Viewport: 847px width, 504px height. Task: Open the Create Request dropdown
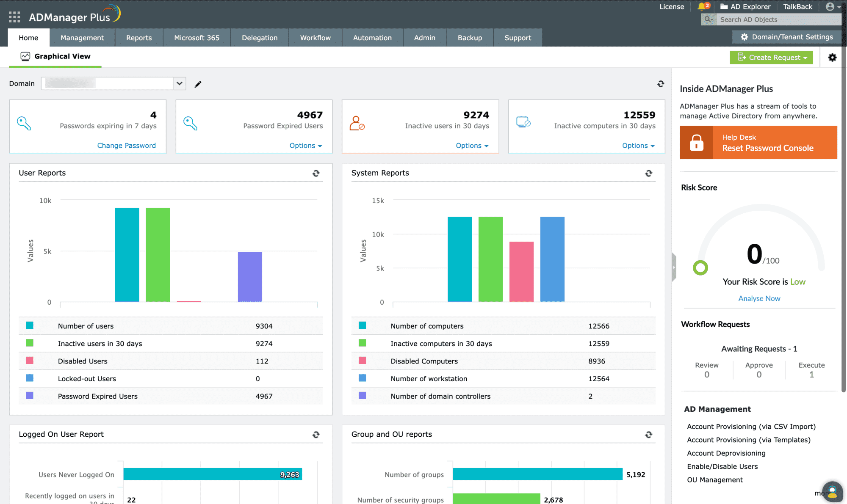pyautogui.click(x=771, y=58)
